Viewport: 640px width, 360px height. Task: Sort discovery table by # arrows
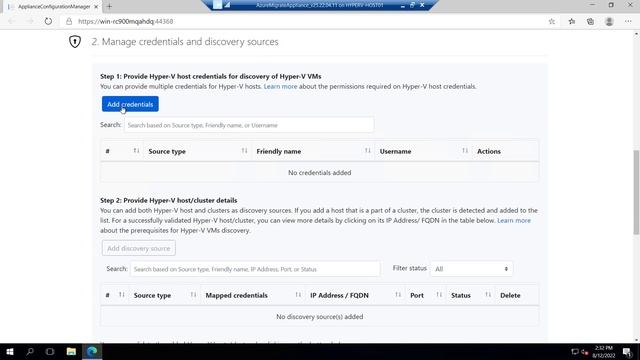(122, 295)
